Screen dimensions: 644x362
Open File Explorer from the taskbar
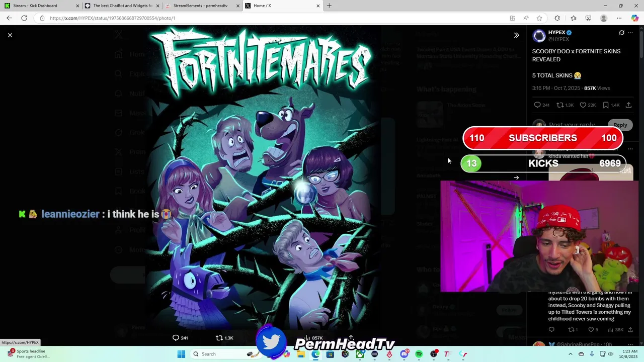click(300, 354)
